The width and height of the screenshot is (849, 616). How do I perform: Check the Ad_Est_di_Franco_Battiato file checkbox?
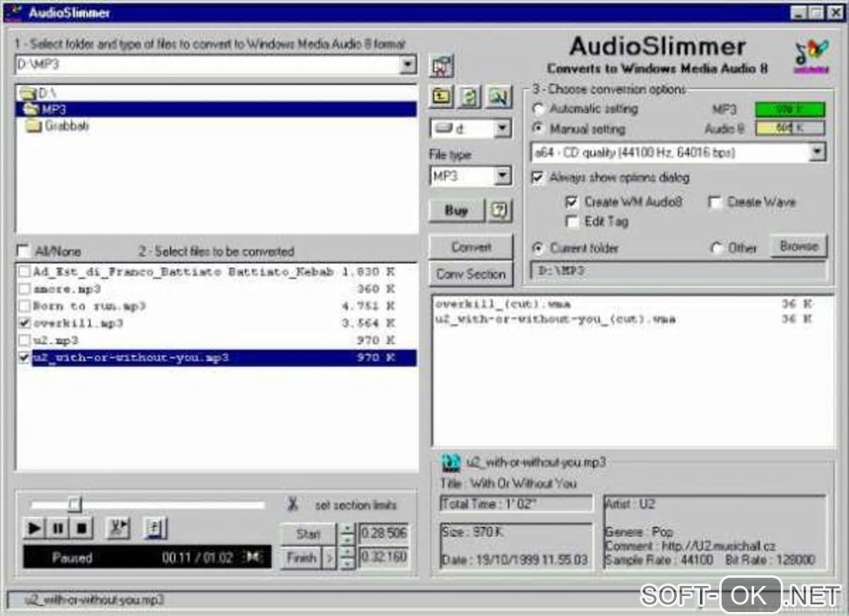[x=24, y=271]
